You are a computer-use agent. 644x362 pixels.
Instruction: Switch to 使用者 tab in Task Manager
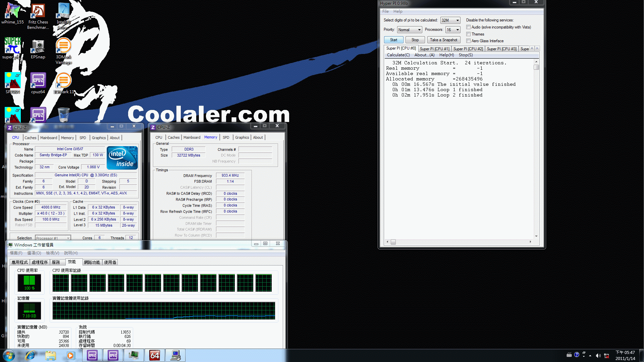[110, 262]
